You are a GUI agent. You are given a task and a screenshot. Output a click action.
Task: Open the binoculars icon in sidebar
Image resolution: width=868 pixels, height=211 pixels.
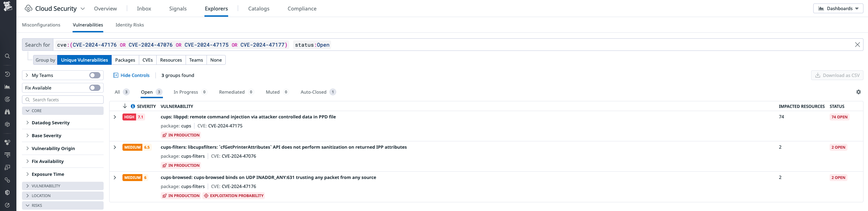[x=7, y=112]
